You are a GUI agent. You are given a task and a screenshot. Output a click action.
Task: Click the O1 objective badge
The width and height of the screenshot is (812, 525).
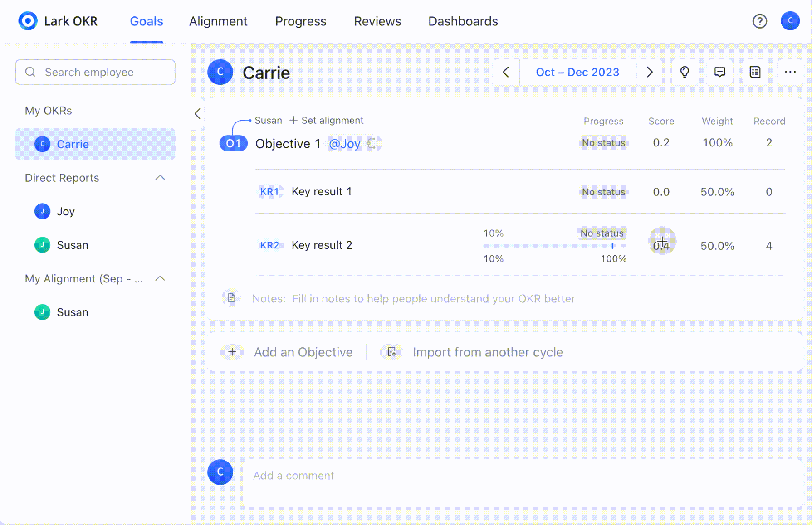point(234,144)
